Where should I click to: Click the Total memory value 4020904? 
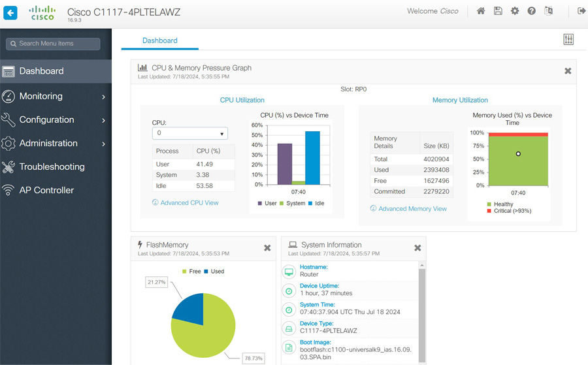pos(436,159)
